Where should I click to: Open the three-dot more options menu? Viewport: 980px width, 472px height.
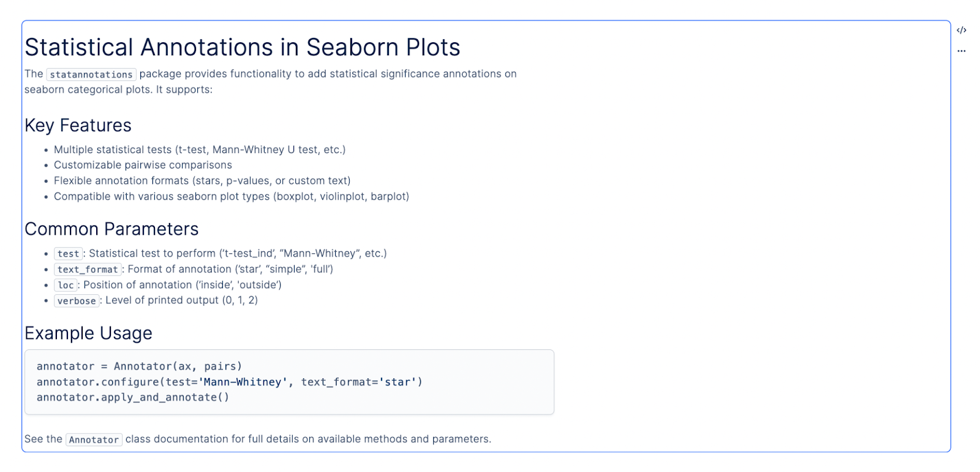[x=962, y=51]
